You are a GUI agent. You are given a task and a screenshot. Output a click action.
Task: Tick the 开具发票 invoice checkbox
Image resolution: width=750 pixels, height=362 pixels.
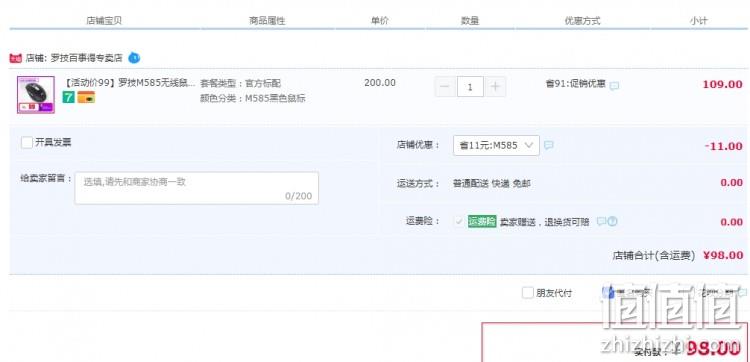coord(27,143)
